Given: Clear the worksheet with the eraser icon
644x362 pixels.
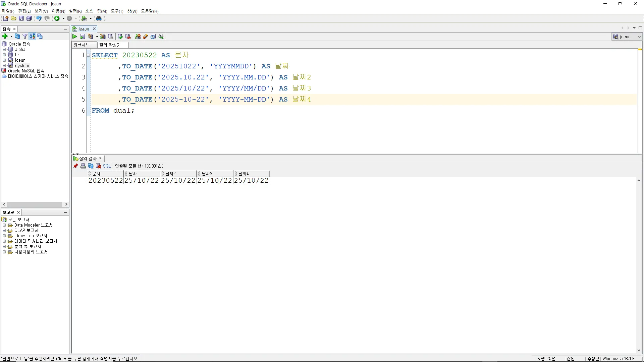Looking at the screenshot, I should (x=146, y=37).
